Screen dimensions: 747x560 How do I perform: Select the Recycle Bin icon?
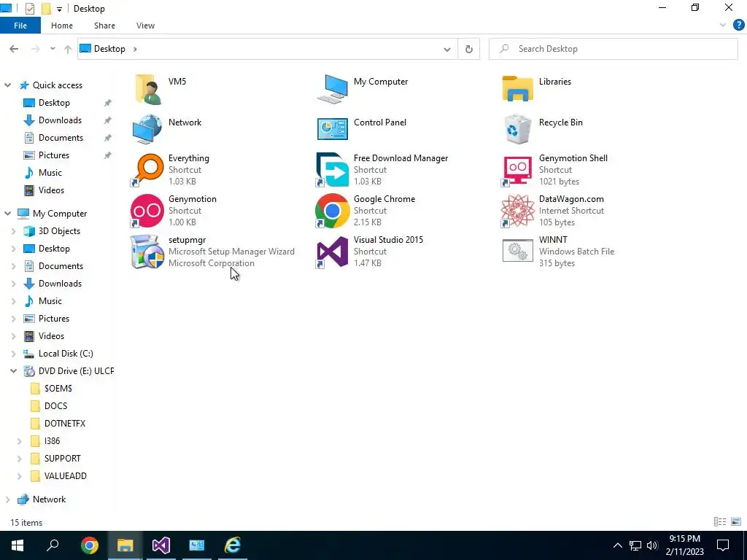point(517,129)
